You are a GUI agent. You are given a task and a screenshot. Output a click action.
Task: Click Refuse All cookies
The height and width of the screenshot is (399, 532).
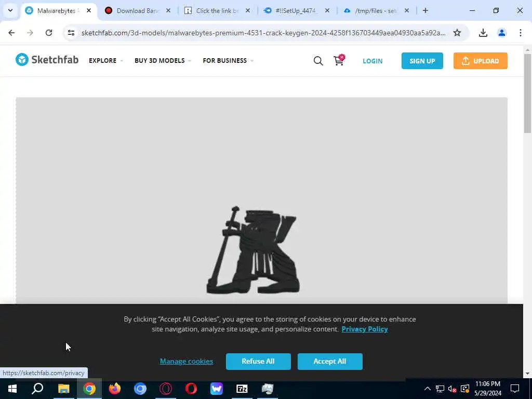(x=258, y=362)
